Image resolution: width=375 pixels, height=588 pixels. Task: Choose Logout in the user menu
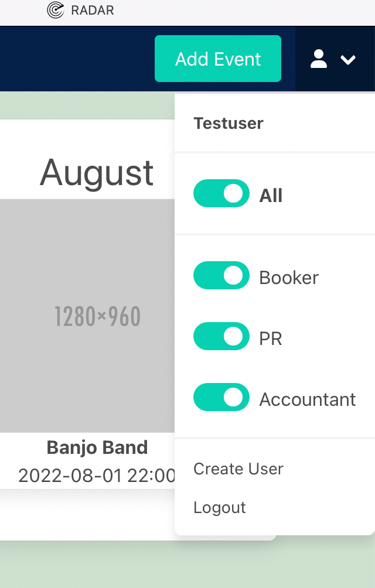tap(219, 507)
